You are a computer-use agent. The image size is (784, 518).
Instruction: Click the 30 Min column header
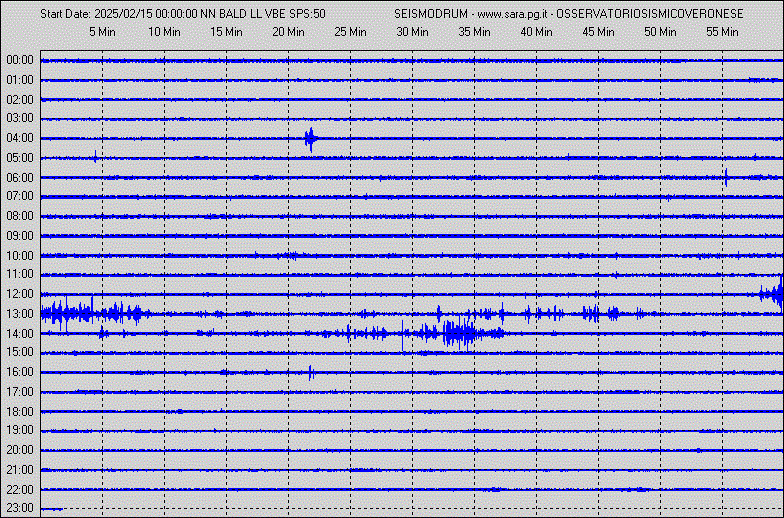pos(412,32)
